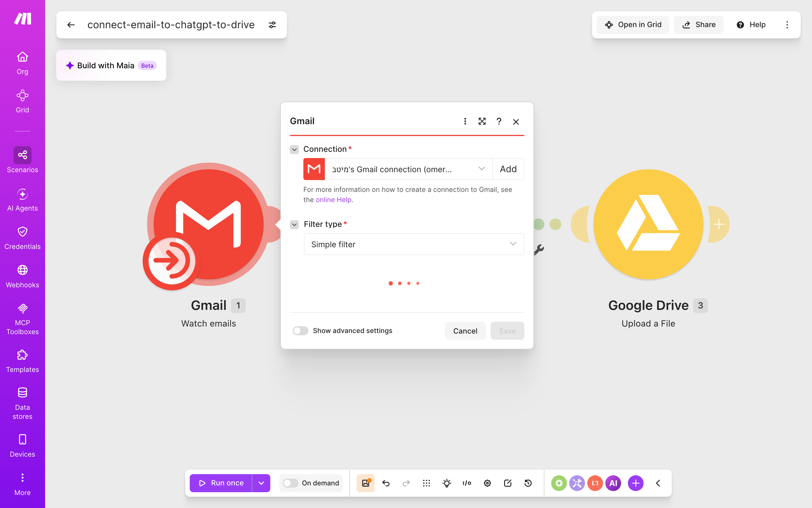This screenshot has width=812, height=508.
Task: Toggle Show advanced settings switch
Action: tap(300, 330)
